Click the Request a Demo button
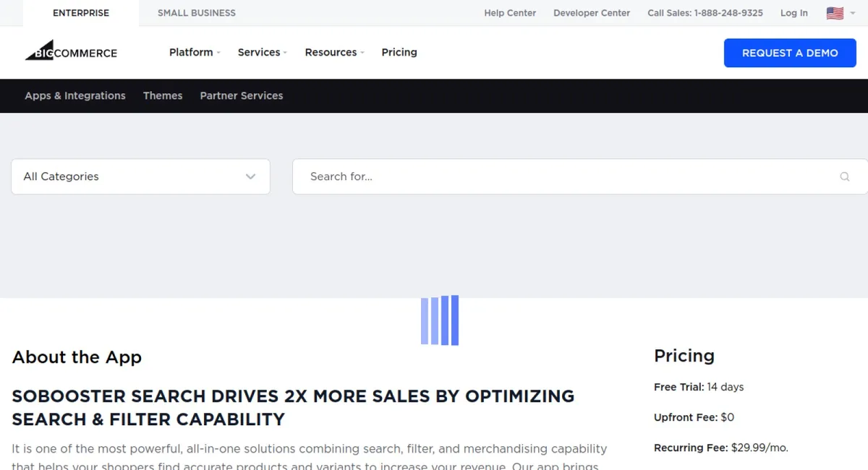Image resolution: width=868 pixels, height=470 pixels. (790, 53)
